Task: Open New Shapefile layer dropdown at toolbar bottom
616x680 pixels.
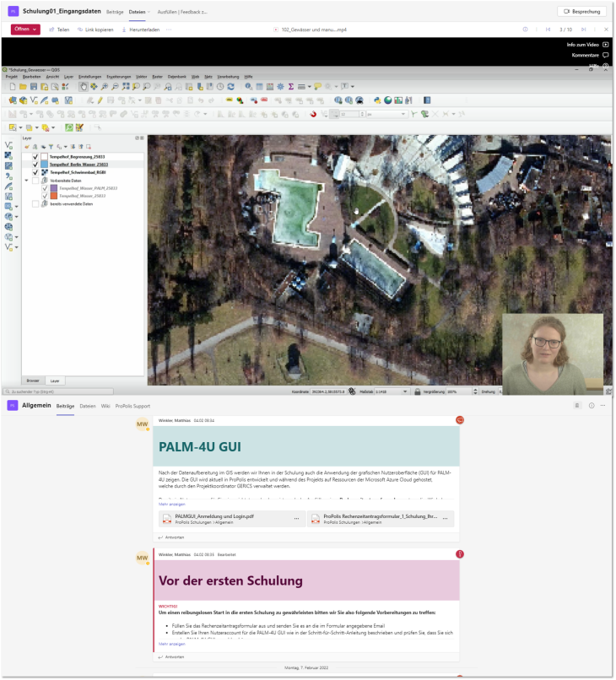Action: pyautogui.click(x=17, y=248)
